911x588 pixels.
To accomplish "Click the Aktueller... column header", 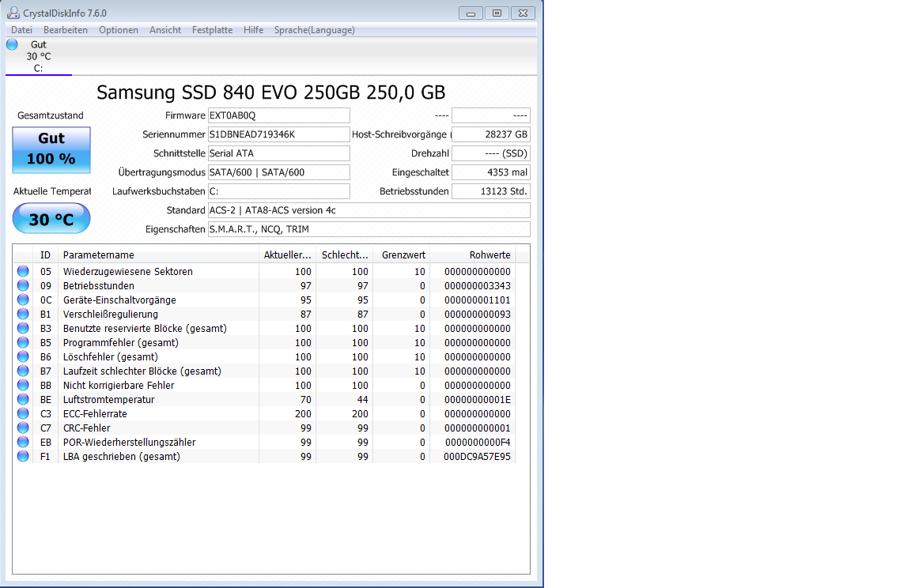I will tap(288, 254).
